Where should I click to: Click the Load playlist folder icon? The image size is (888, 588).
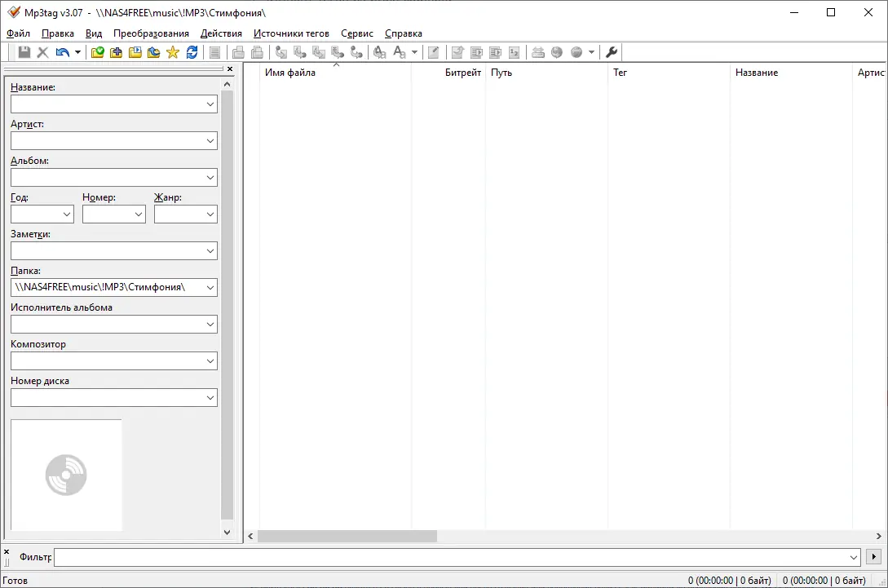point(135,52)
